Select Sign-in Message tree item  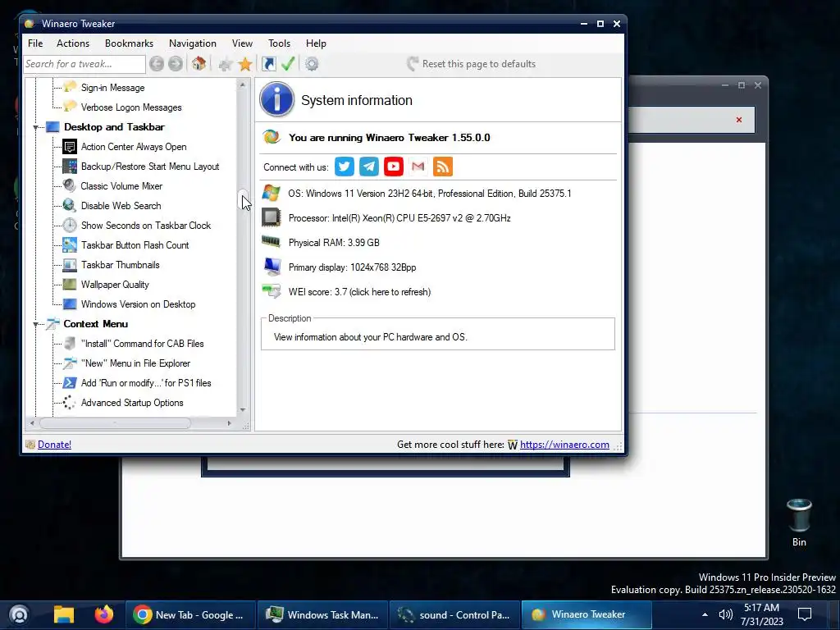(112, 88)
